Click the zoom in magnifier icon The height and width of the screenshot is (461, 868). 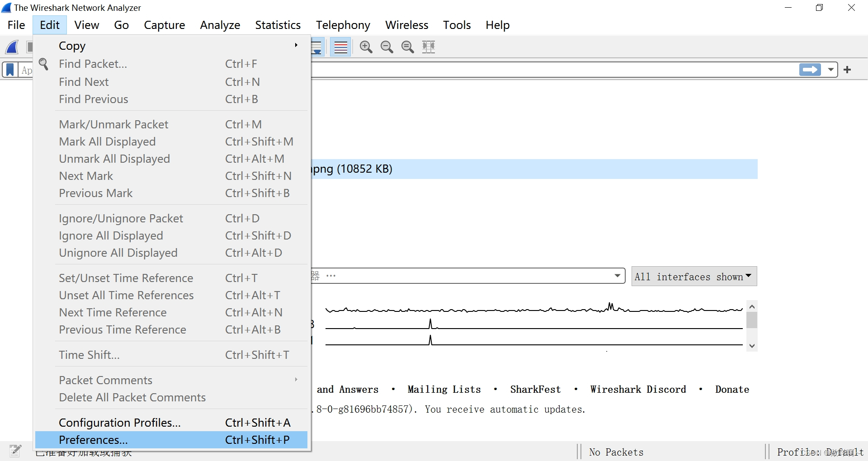click(x=366, y=47)
